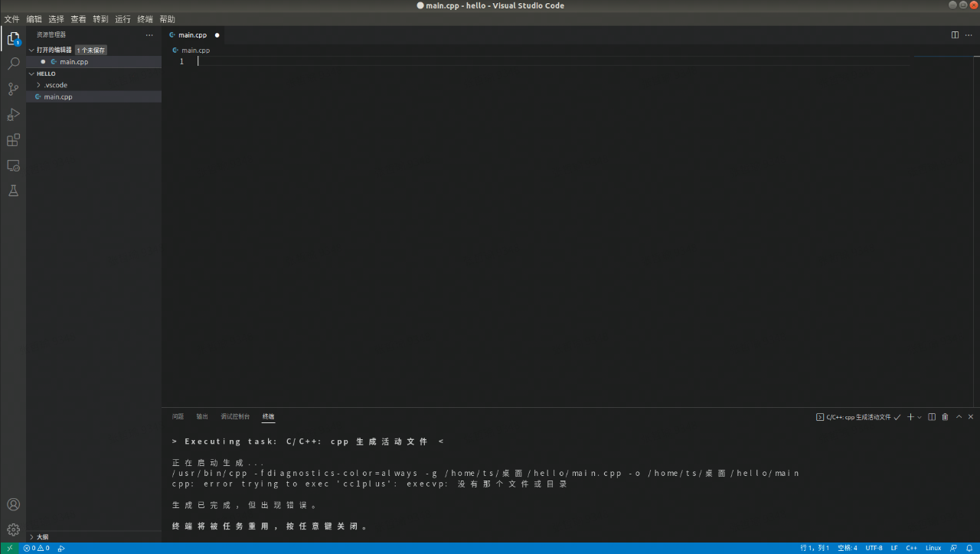Viewport: 980px width, 554px height.
Task: Open the Accounts icon above settings
Action: [12, 504]
